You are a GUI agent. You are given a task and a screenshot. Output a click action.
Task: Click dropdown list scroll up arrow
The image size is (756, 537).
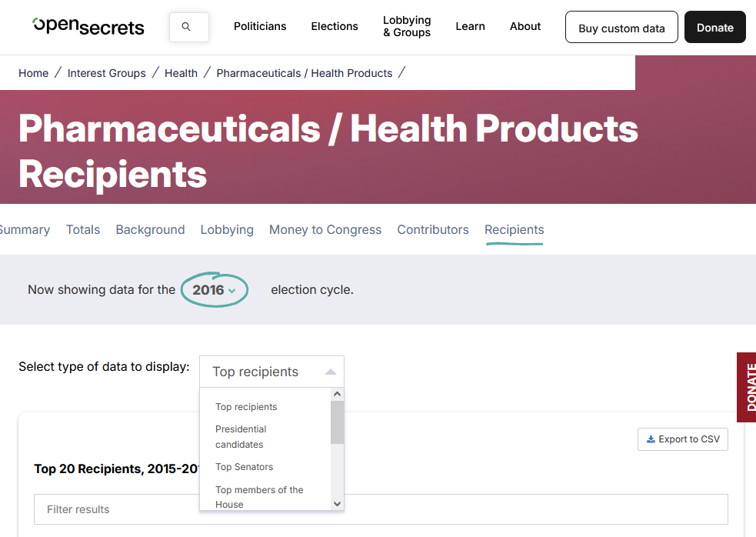[337, 394]
